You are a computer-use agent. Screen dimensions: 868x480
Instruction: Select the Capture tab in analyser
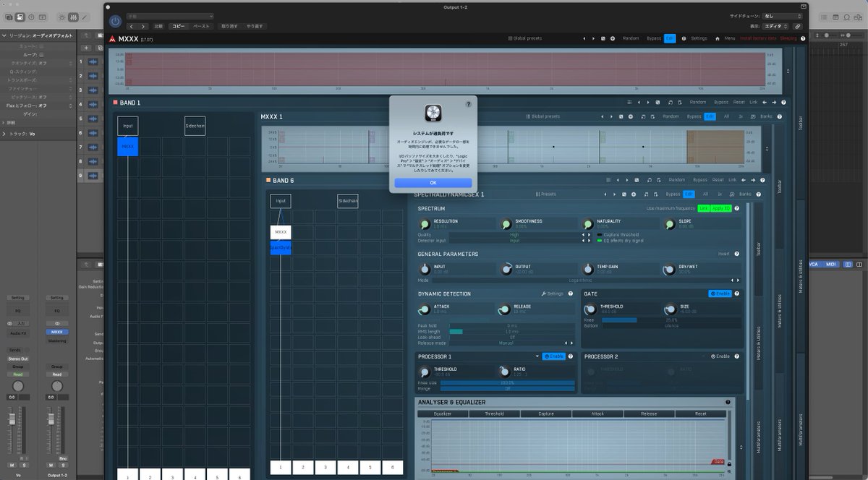pyautogui.click(x=546, y=414)
